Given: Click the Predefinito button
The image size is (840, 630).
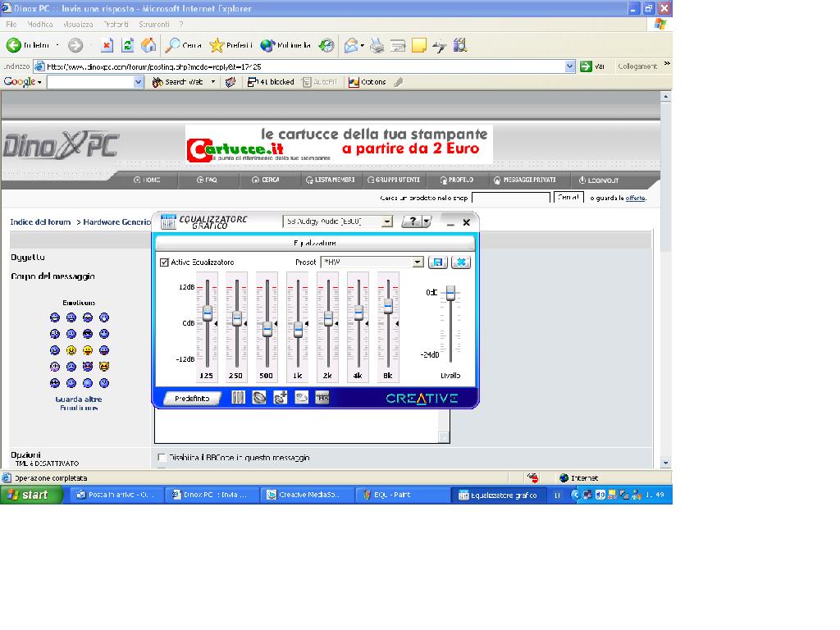Looking at the screenshot, I should point(192,398).
